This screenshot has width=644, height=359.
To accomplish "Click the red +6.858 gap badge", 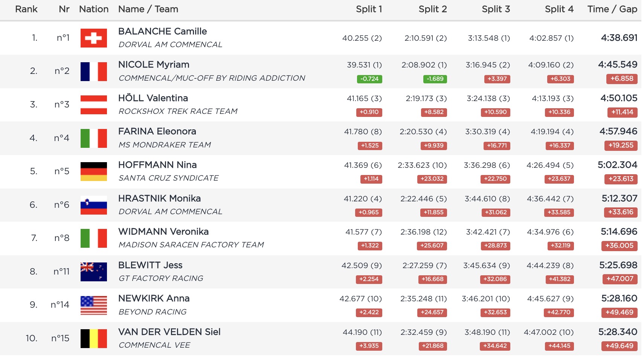I will pyautogui.click(x=621, y=78).
